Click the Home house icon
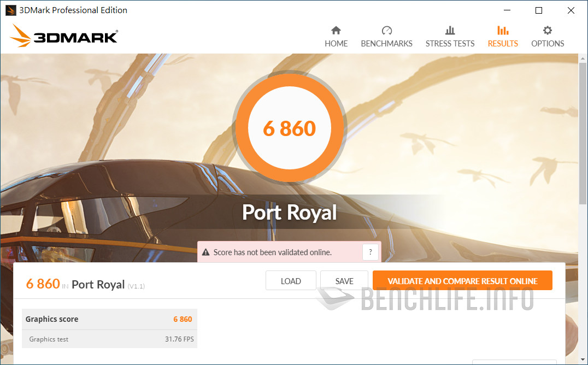 (336, 31)
